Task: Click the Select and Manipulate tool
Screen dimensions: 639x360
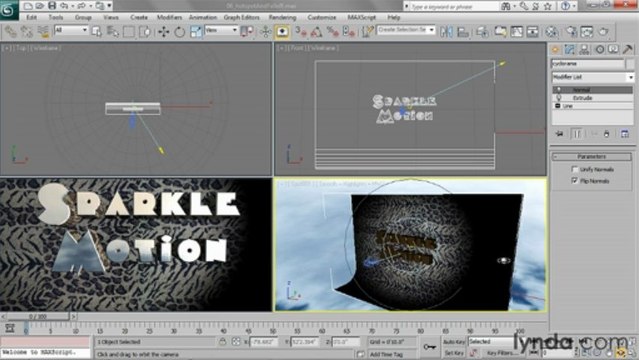Action: pos(266,31)
